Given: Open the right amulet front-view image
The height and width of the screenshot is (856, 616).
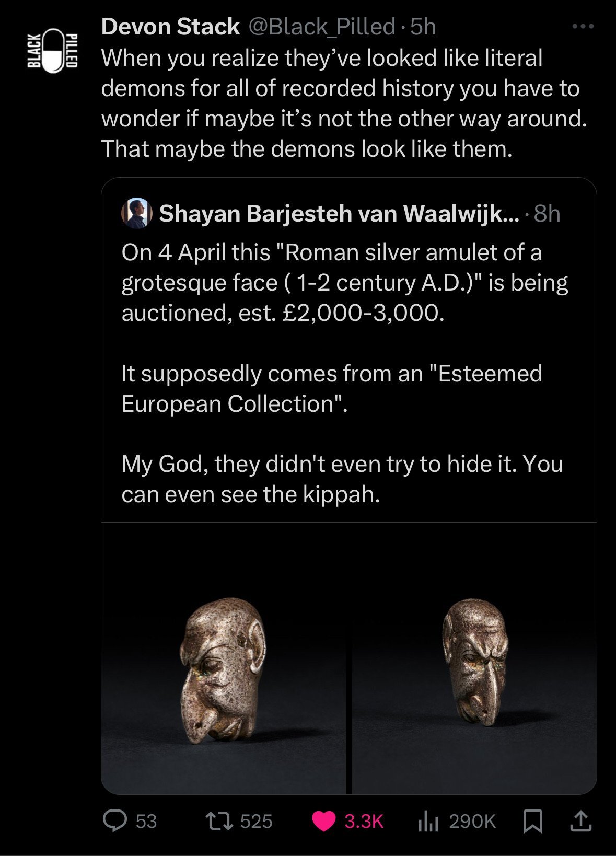Looking at the screenshot, I should pos(474,658).
